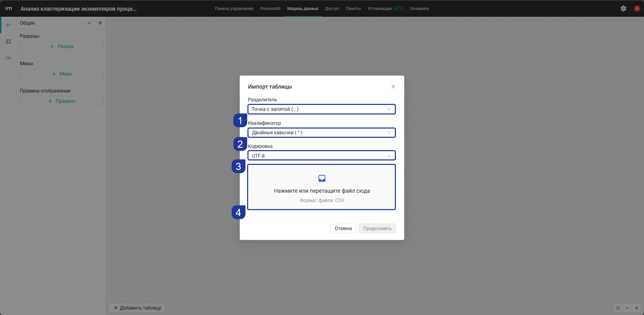Click the CSV file upload drop area
Image resolution: width=644 pixels, height=315 pixels.
click(321, 187)
